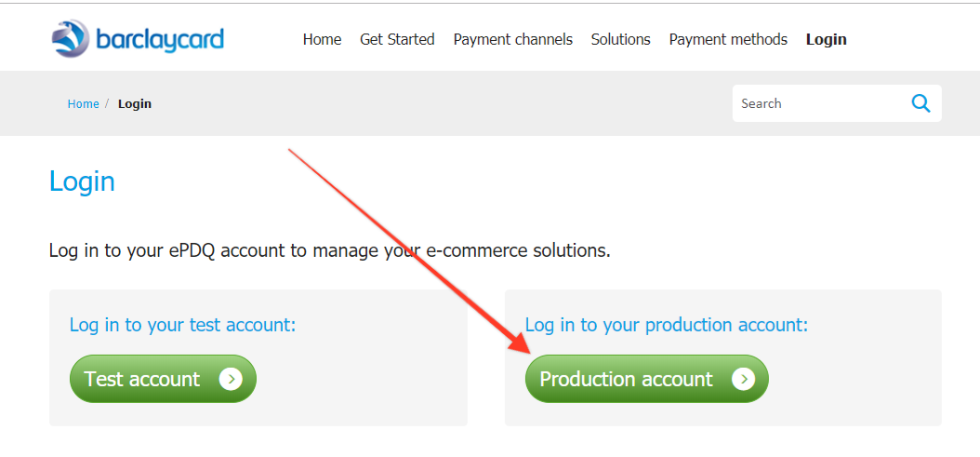
Task: Follow the Home breadcrumb link
Action: tap(83, 104)
